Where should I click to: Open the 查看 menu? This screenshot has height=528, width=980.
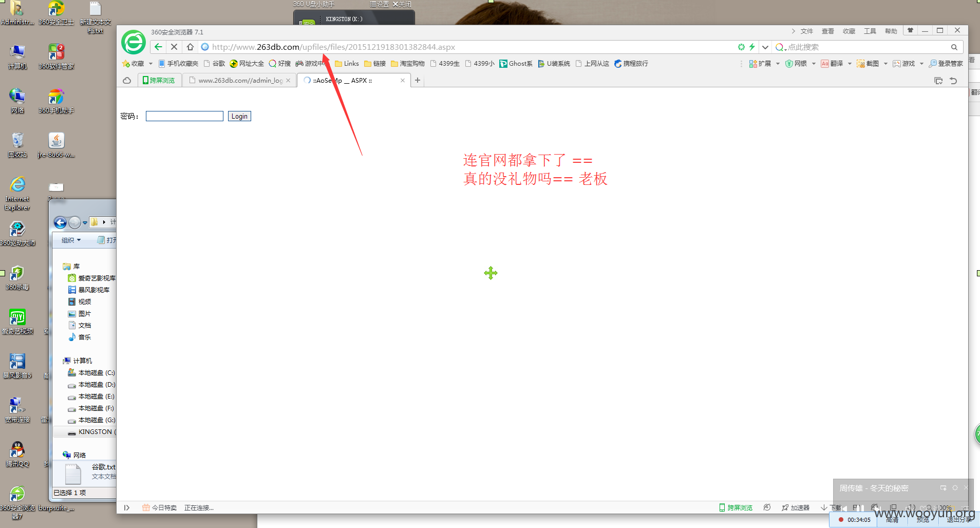828,31
